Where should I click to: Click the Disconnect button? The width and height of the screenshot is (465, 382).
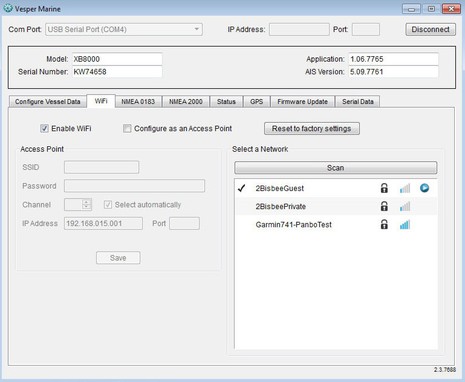click(x=430, y=29)
